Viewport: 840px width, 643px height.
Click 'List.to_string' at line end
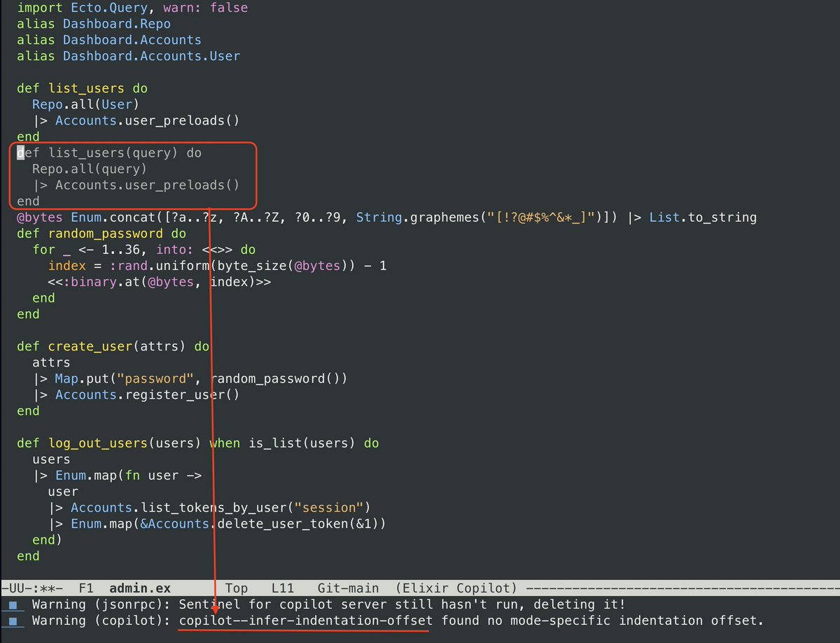tap(703, 218)
